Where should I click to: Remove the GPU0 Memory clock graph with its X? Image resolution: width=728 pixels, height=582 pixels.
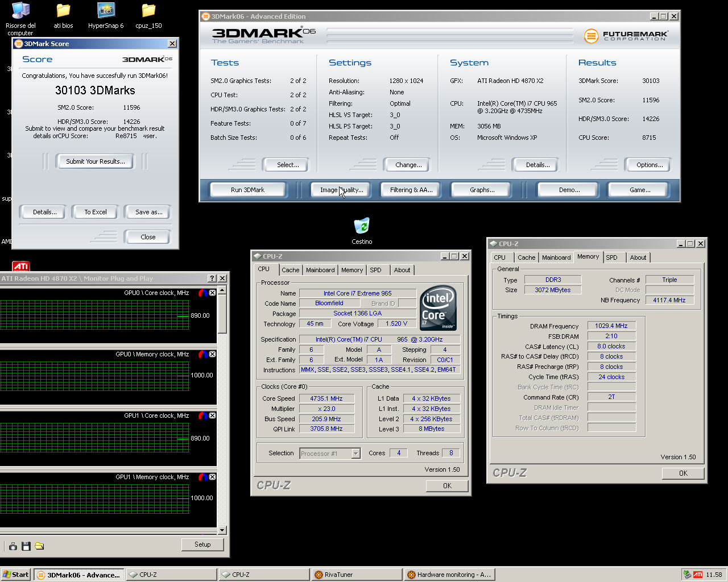[213, 354]
